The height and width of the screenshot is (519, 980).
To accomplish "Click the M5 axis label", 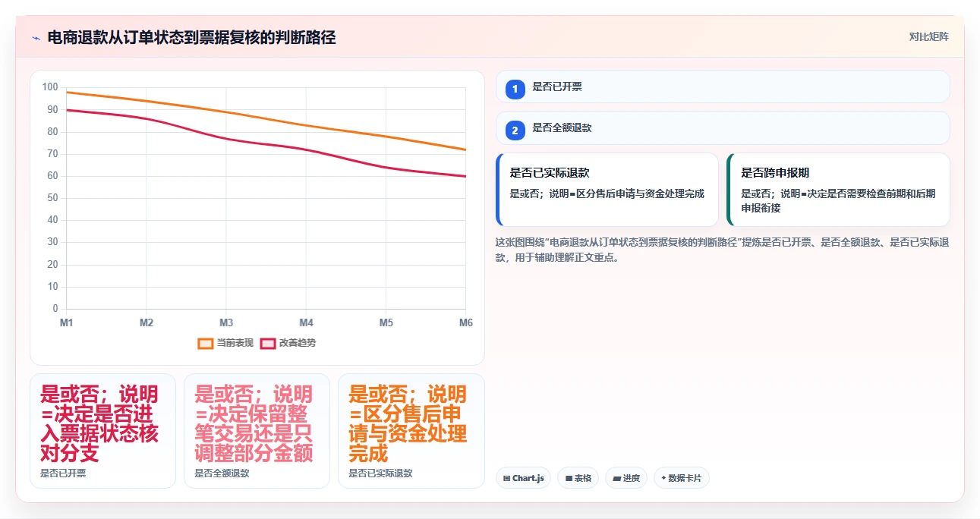I will click(x=386, y=322).
